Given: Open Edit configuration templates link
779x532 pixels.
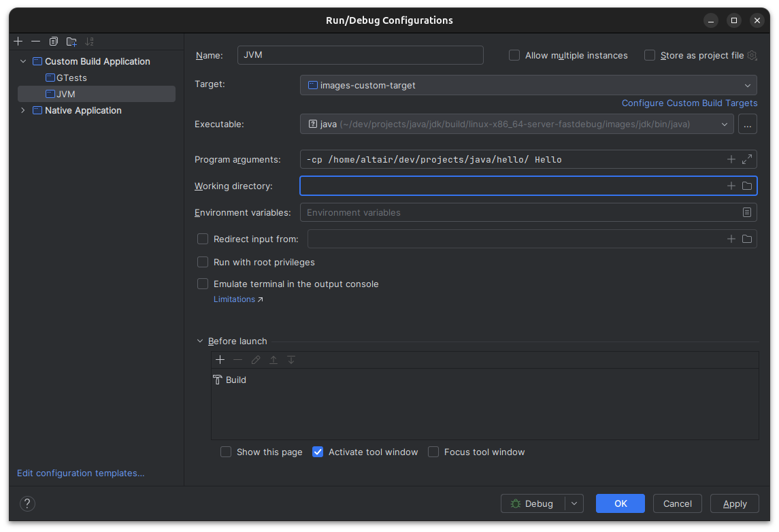Looking at the screenshot, I should coord(81,473).
